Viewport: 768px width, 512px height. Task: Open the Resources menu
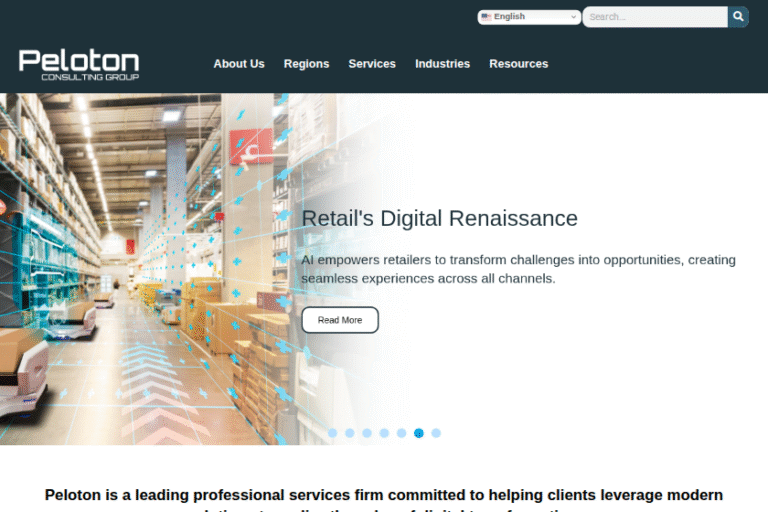tap(519, 64)
